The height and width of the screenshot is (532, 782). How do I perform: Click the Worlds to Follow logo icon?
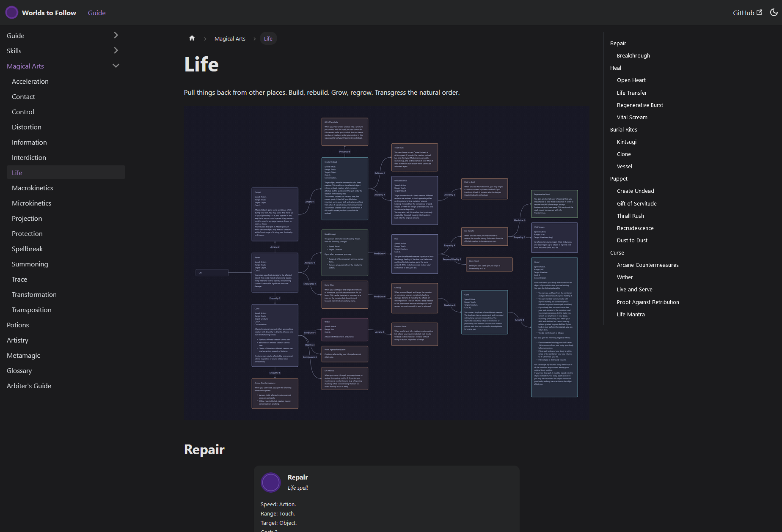(11, 12)
